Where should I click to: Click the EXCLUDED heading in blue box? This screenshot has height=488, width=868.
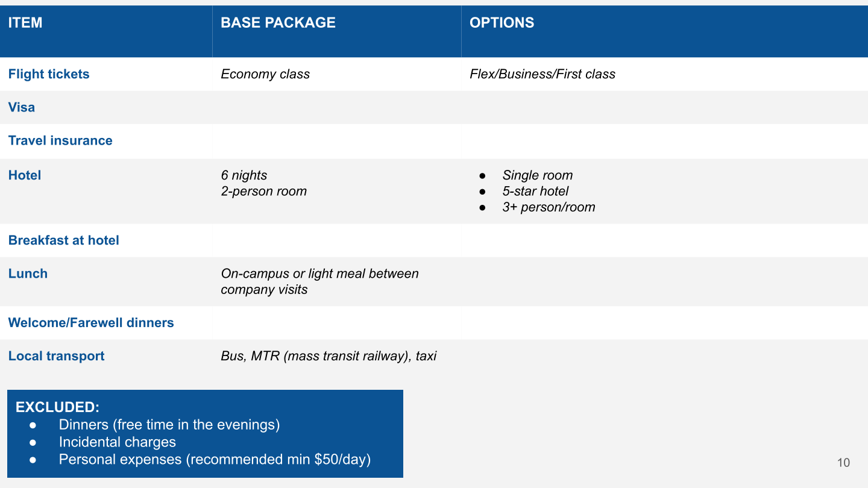coord(57,407)
